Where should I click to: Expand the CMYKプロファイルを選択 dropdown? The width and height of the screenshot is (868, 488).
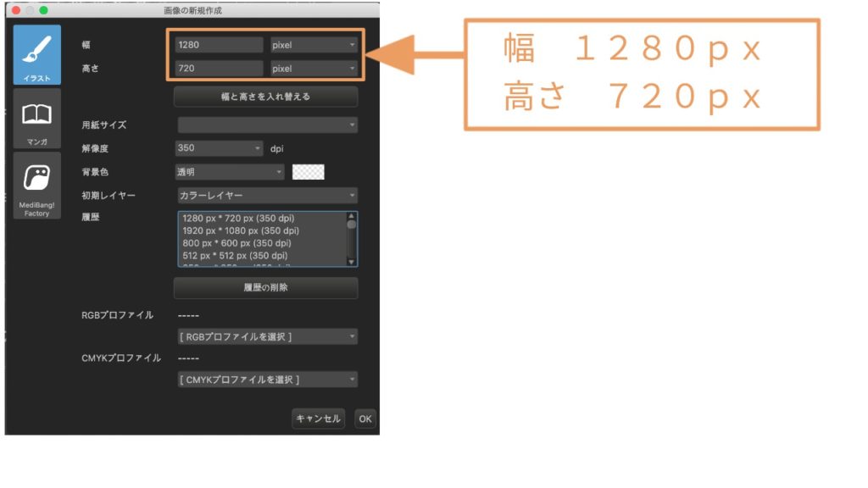point(268,379)
